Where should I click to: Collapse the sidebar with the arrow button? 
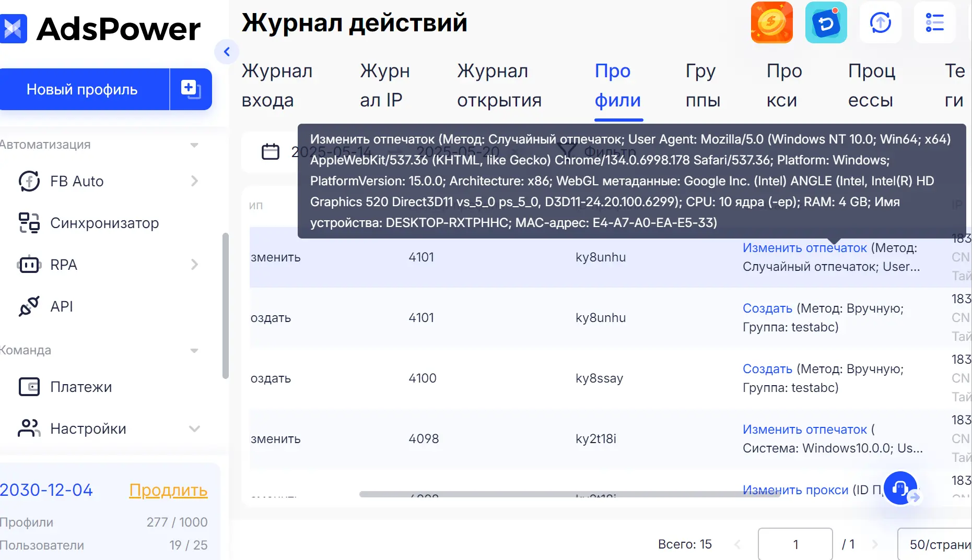(x=227, y=52)
